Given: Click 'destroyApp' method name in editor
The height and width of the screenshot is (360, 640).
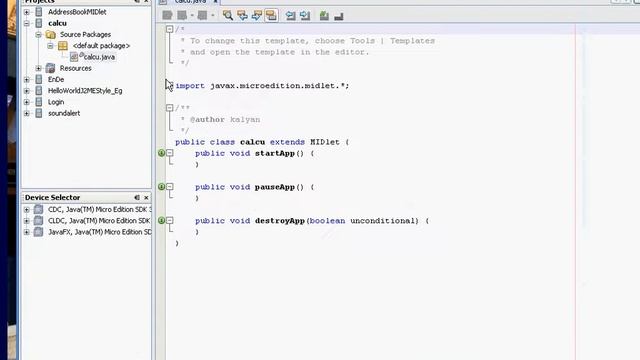Looking at the screenshot, I should click(x=280, y=221).
